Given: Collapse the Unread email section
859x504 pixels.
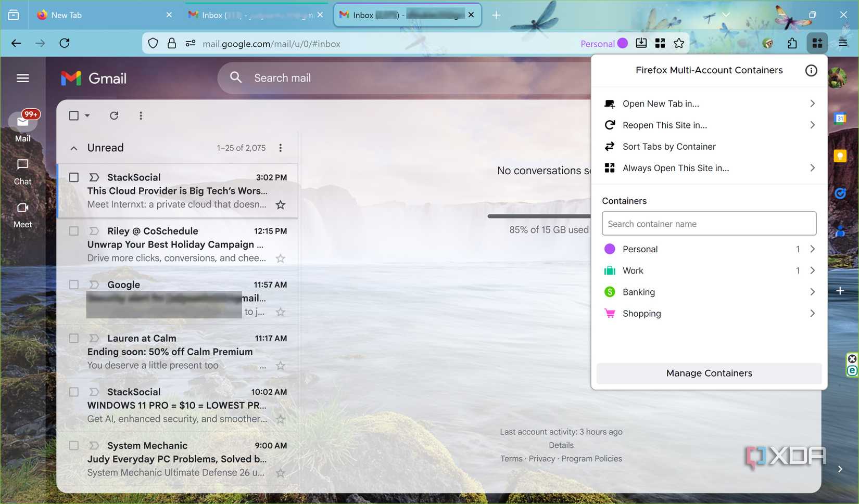Looking at the screenshot, I should click(73, 148).
